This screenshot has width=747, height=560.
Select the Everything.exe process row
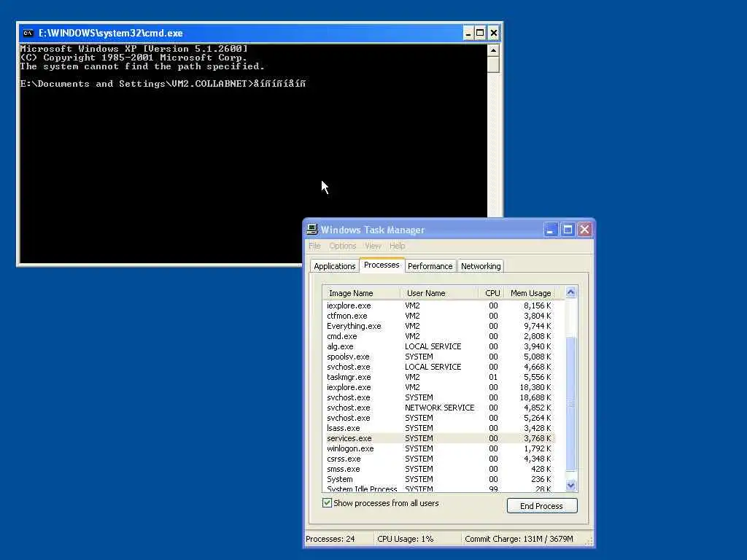(438, 326)
